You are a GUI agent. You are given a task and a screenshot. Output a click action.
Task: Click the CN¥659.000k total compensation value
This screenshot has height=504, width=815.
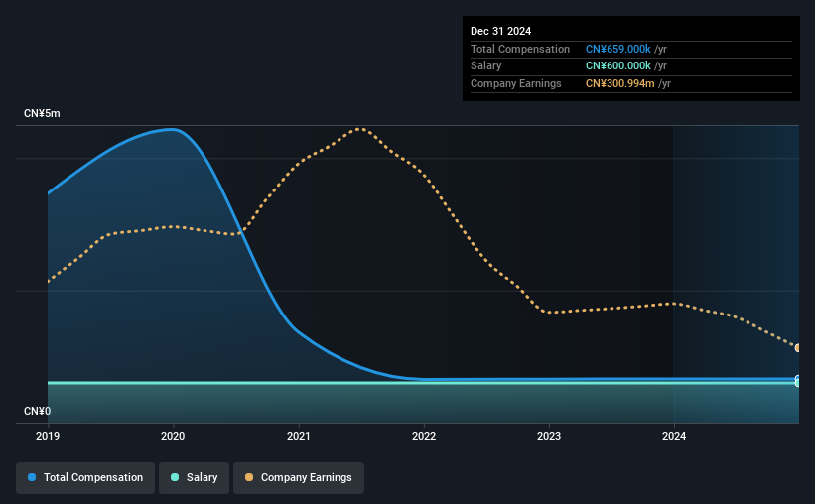[618, 49]
